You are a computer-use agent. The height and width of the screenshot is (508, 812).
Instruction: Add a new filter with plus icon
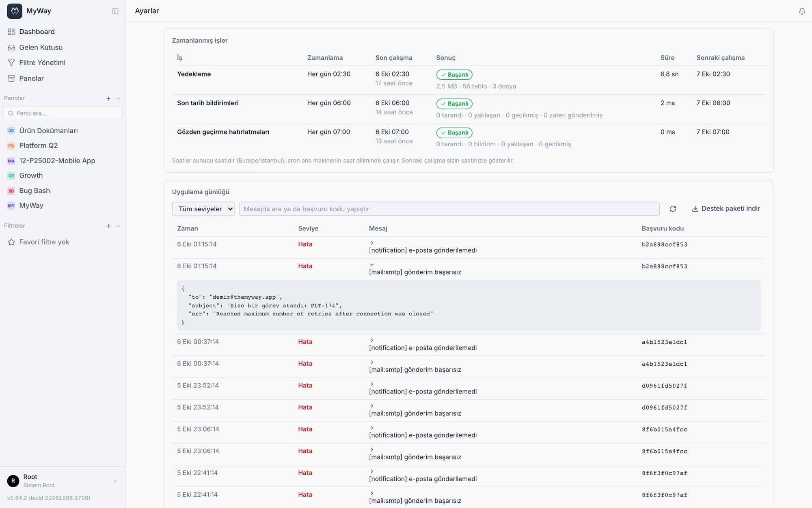(108, 226)
